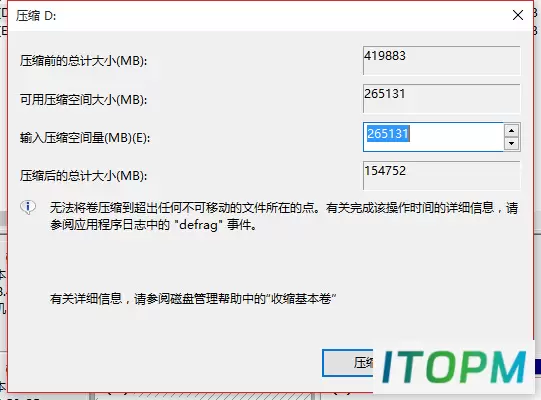Click the 有关详细信息 help sentence
Viewport: 541px width, 400px height.
(x=193, y=298)
